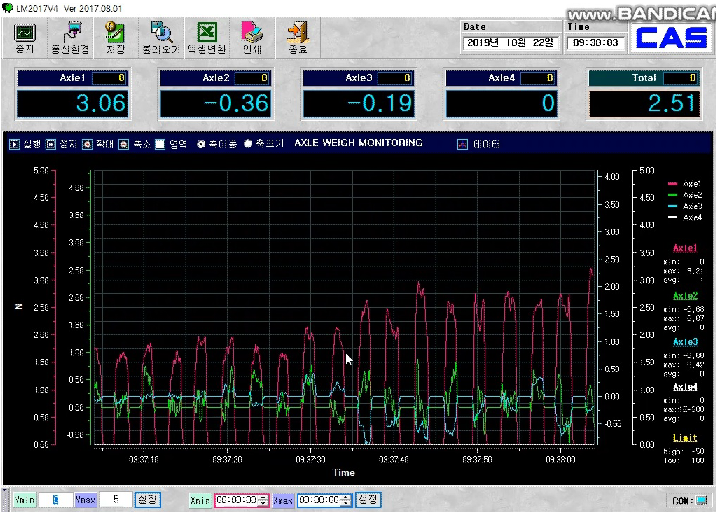Click the 인쇄 print toolbar button
This screenshot has width=720, height=512.
click(252, 38)
